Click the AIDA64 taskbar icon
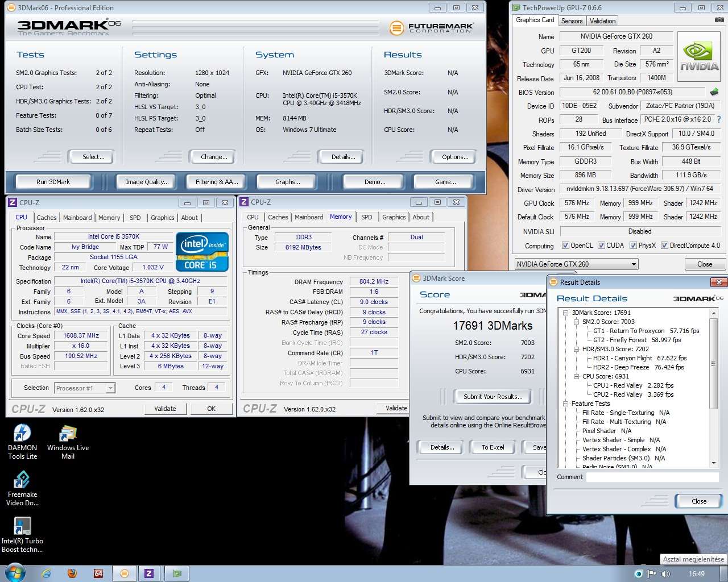The height and width of the screenshot is (582, 728). click(98, 573)
